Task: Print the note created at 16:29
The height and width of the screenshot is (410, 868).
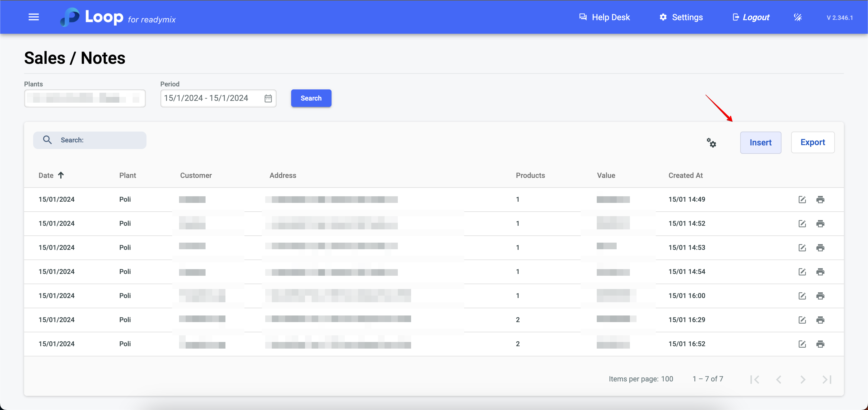Action: tap(820, 320)
